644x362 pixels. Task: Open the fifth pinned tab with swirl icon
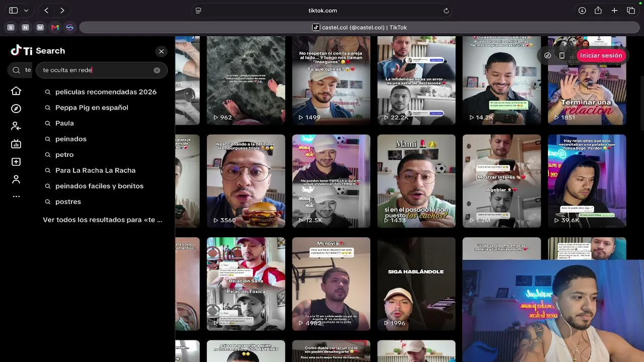70,28
